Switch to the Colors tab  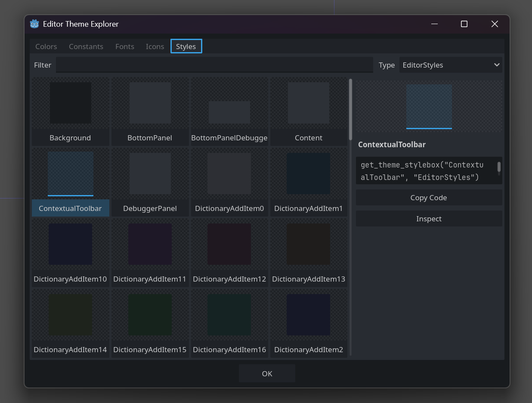[x=46, y=46]
